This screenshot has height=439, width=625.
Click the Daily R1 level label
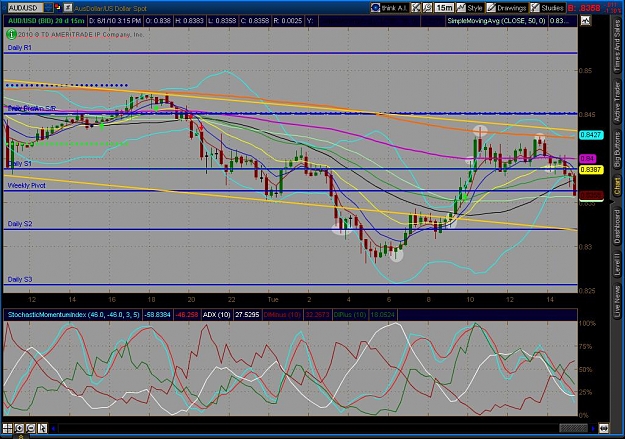coord(20,47)
